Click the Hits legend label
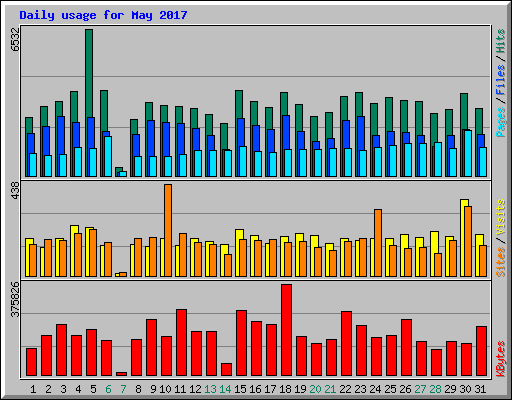Screen dimensions: 512x400 point(501,41)
